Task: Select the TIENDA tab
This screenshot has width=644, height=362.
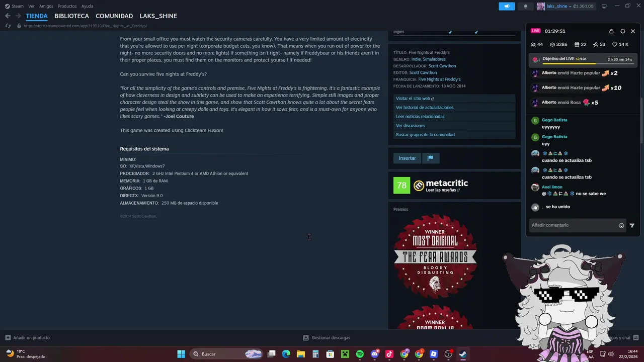Action: [x=37, y=16]
